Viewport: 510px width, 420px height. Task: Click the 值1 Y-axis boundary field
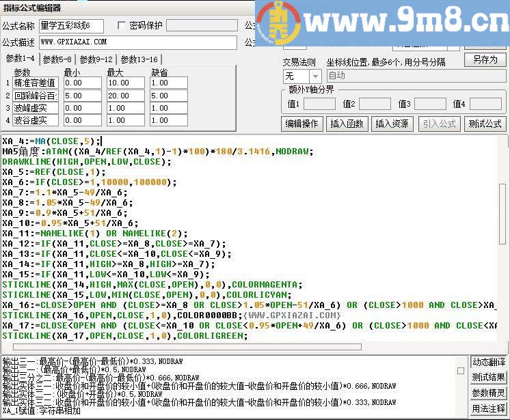[x=319, y=104]
